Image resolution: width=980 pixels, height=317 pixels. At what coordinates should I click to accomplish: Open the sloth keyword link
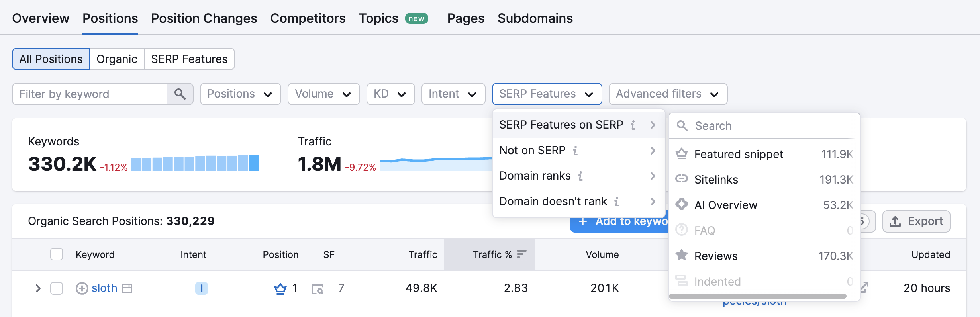pos(104,288)
